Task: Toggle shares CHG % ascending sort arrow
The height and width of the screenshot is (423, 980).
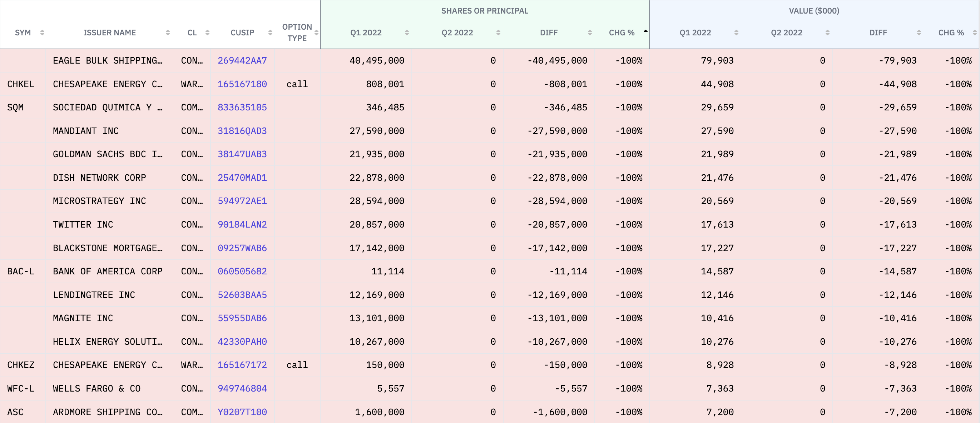Action: pyautogui.click(x=645, y=31)
